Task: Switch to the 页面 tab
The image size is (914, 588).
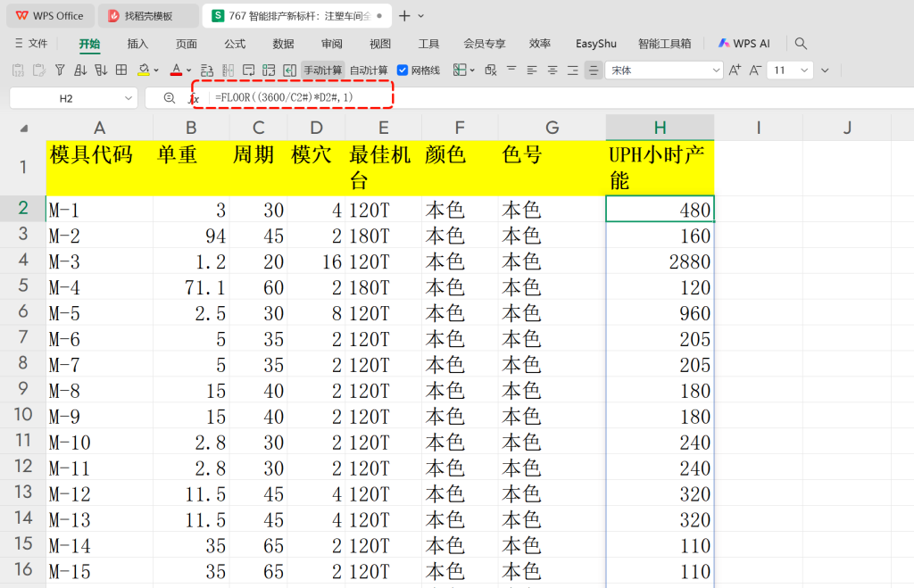Action: pyautogui.click(x=187, y=44)
